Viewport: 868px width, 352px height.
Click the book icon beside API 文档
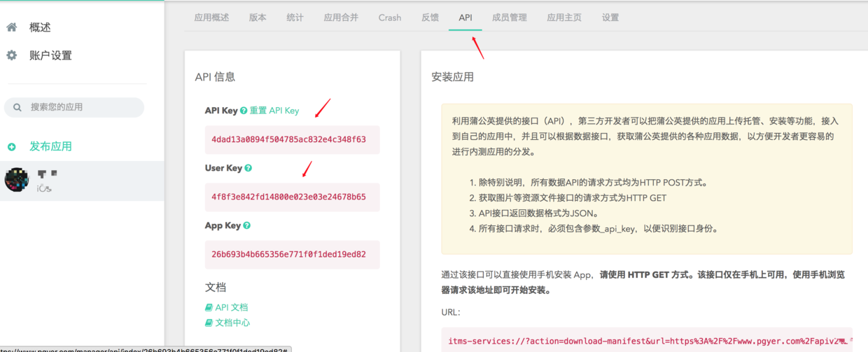tap(209, 307)
